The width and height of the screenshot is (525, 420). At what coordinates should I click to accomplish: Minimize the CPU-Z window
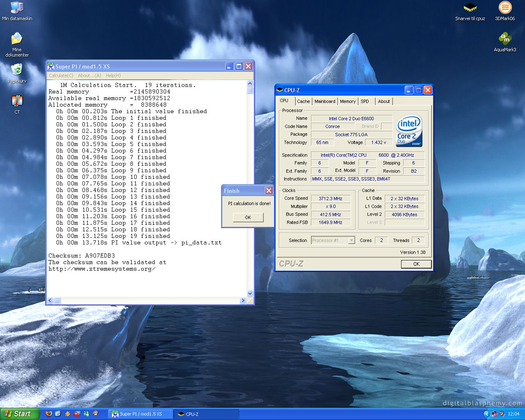(x=409, y=90)
